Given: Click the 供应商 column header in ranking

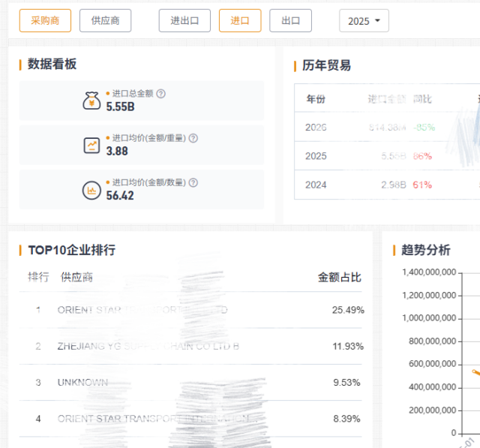Looking at the screenshot, I should coord(77,277).
